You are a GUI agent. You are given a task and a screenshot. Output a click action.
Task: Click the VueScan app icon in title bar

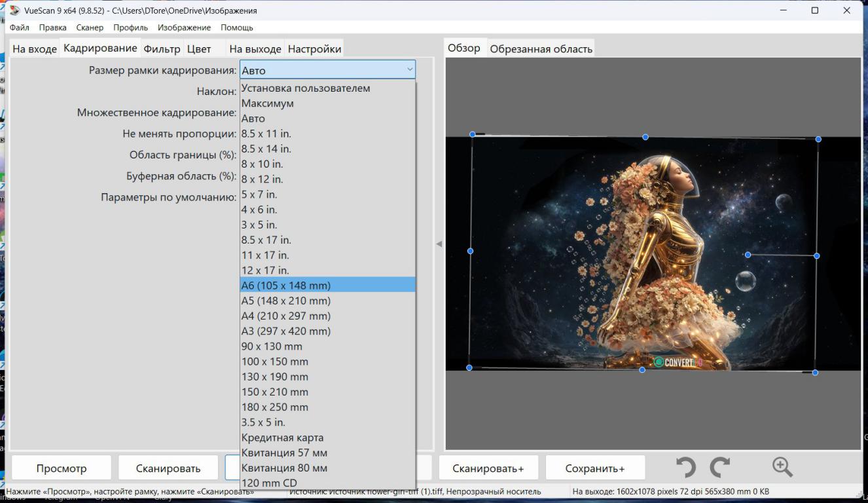[14, 10]
